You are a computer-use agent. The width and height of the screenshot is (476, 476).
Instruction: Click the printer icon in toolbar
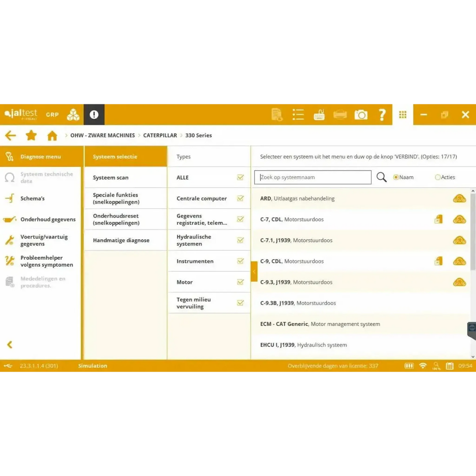coord(340,114)
